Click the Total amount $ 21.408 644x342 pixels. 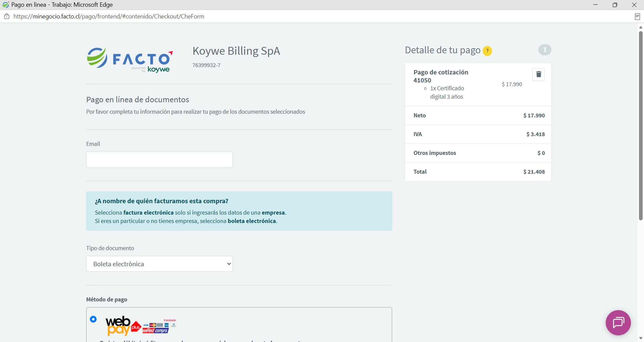pyautogui.click(x=534, y=172)
